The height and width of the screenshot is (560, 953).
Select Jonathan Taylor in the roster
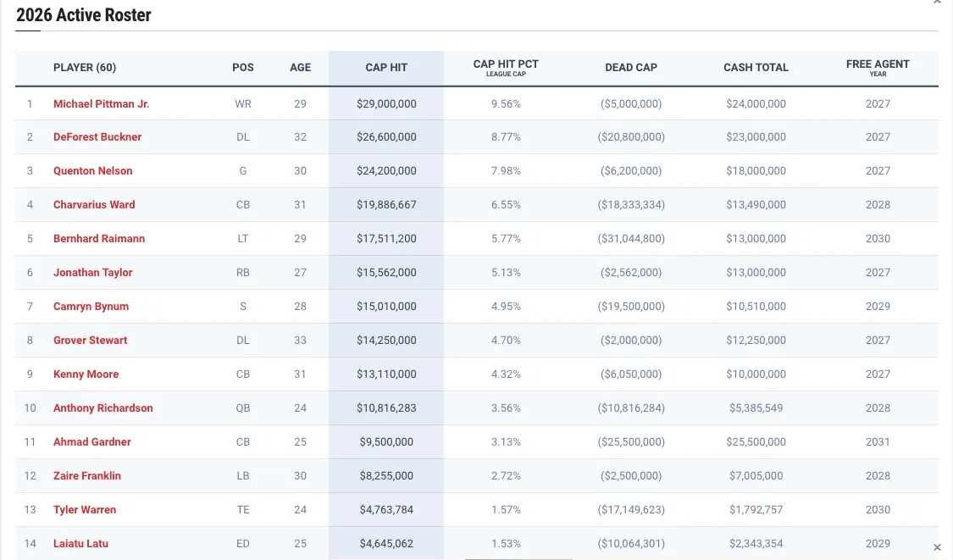pos(93,273)
